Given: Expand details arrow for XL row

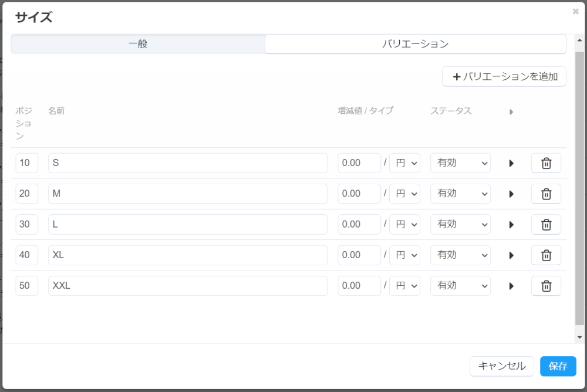Looking at the screenshot, I should pos(511,255).
